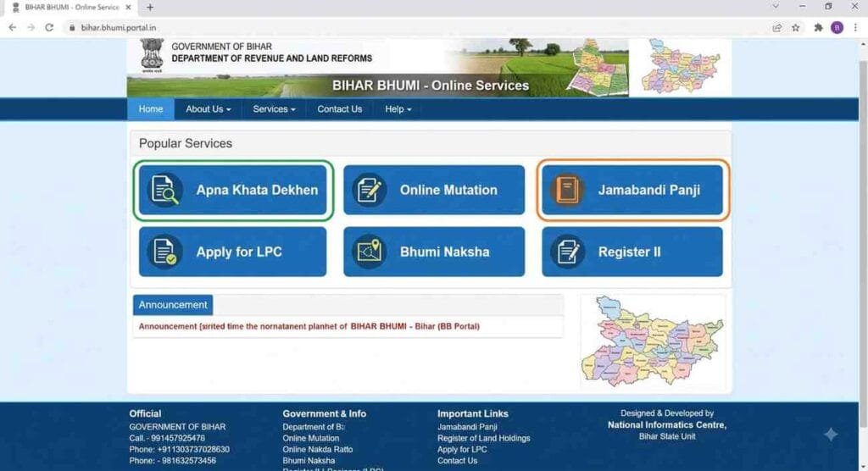Screen dimensions: 868x471
Task: Open the Contact Us menu item
Action: point(339,109)
